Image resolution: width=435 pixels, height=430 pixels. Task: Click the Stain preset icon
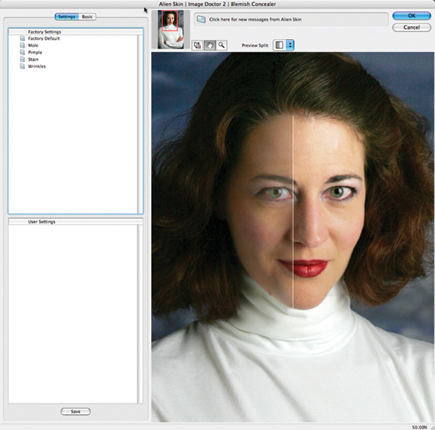[22, 60]
